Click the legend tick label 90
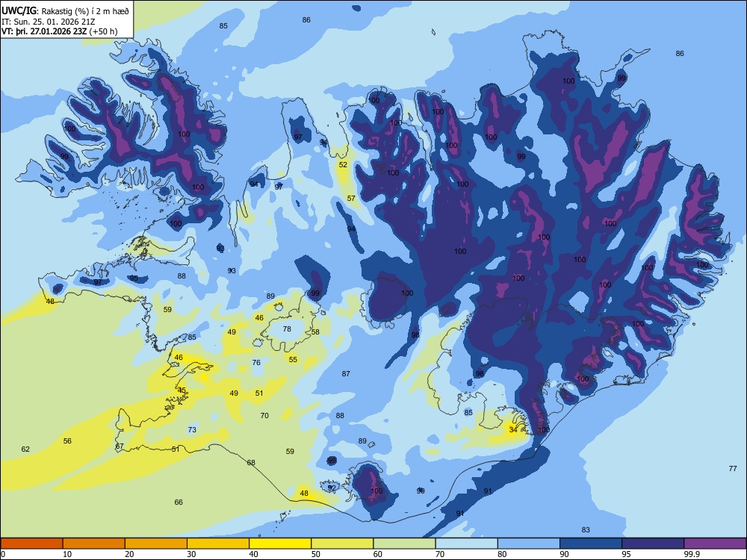The height and width of the screenshot is (560, 747). coord(564,554)
